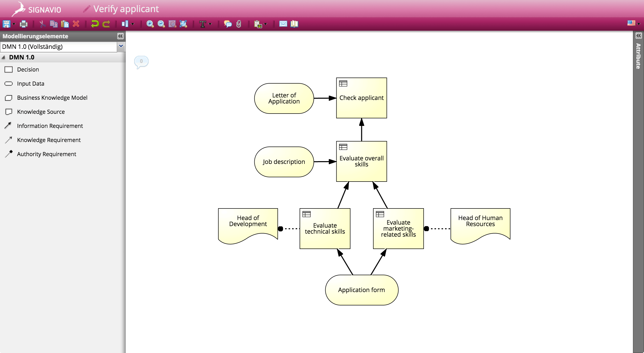Select Input Data element type in sidebar

[x=31, y=83]
